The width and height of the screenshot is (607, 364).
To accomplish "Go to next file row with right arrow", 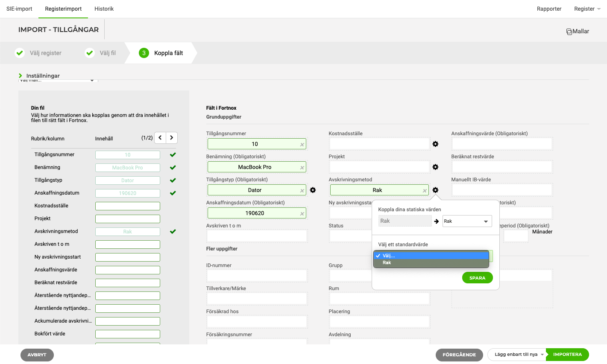I will pos(172,138).
